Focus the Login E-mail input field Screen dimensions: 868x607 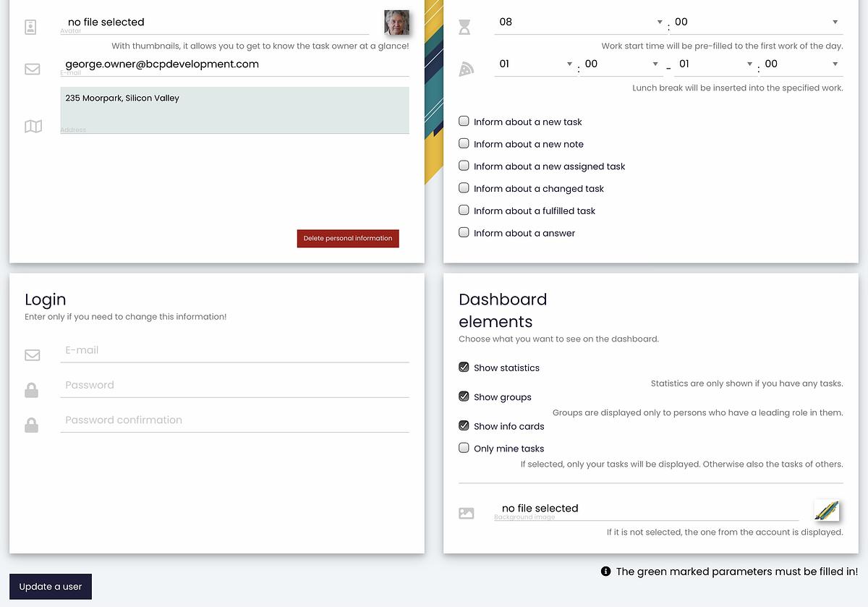pyautogui.click(x=234, y=351)
